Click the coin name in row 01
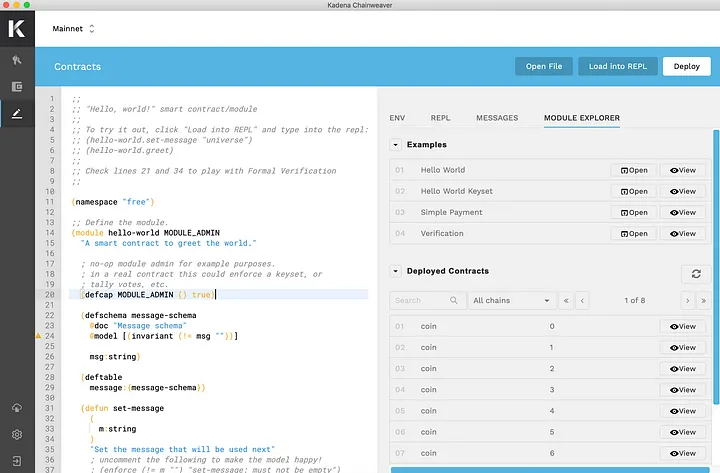The image size is (720, 473). (428, 327)
